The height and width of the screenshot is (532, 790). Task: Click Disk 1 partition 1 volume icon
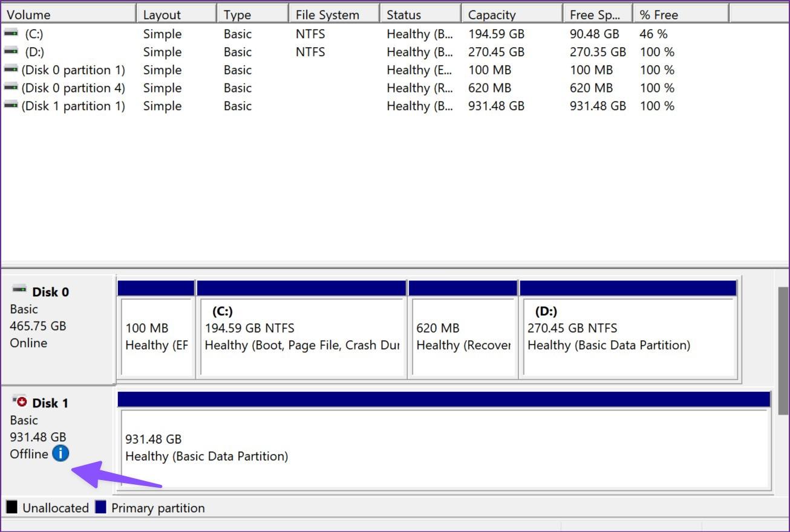click(11, 106)
